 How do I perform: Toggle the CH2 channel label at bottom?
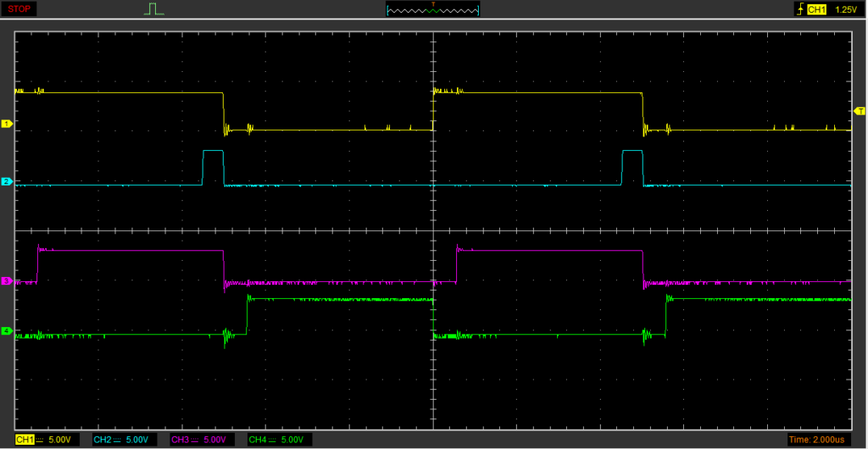pyautogui.click(x=102, y=440)
